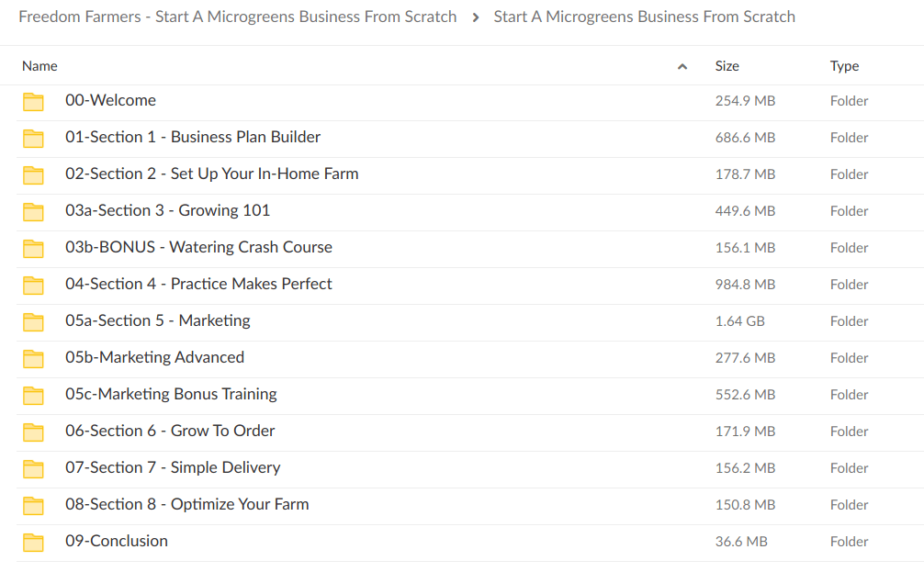Click the 09-Conclusion folder icon
924x572 pixels.
(x=33, y=543)
